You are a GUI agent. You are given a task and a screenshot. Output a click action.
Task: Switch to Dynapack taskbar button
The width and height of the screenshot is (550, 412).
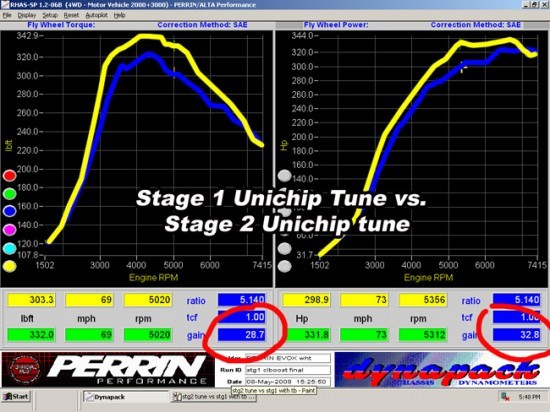[x=126, y=397]
